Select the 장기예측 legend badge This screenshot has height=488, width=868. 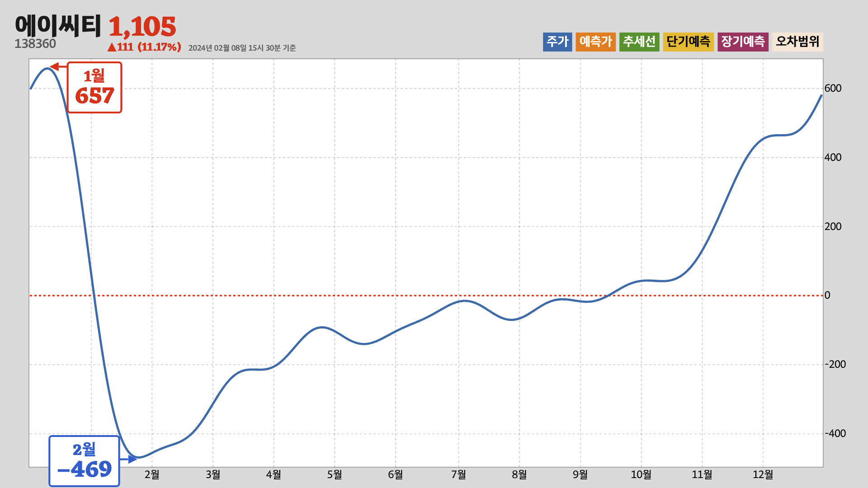743,42
